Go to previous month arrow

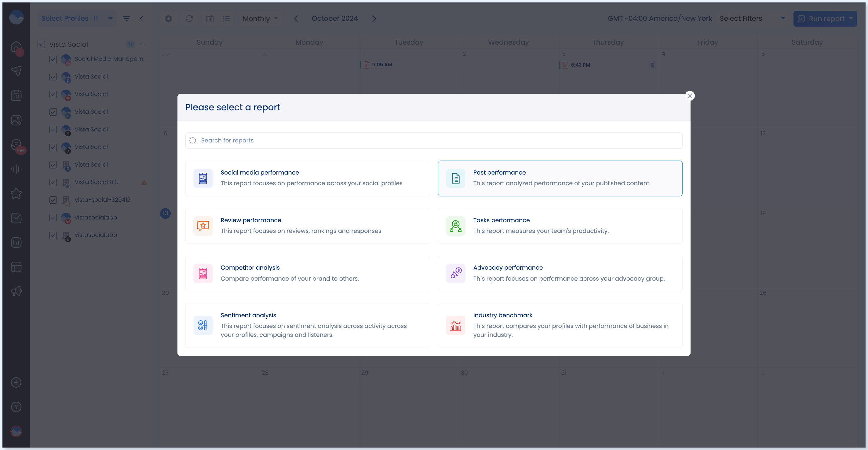coord(296,19)
